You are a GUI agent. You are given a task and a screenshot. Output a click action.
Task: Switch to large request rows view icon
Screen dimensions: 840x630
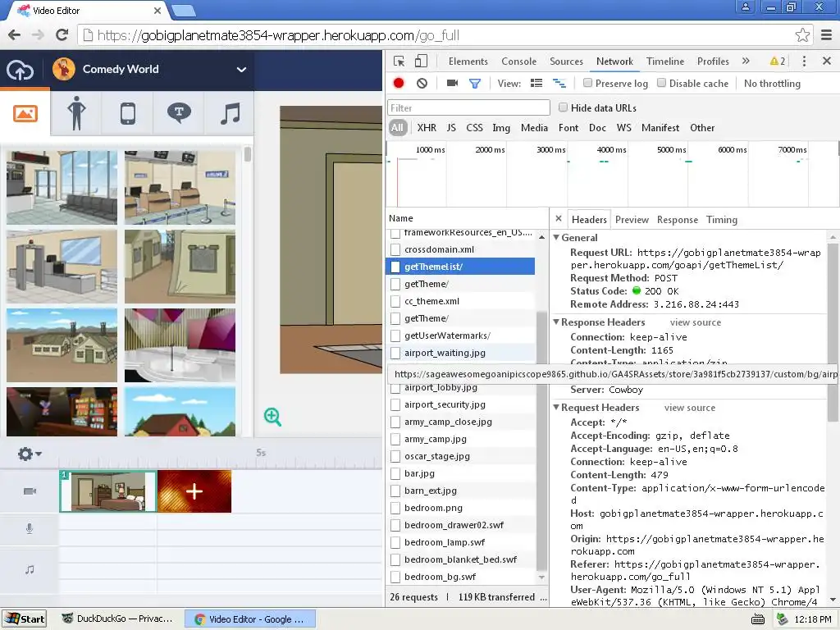(536, 83)
